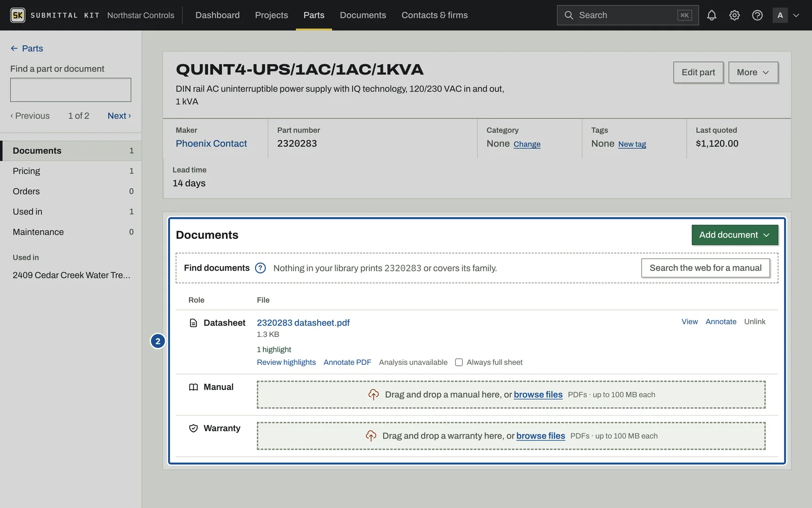
Task: Click the Warranty shield icon
Action: (193, 428)
